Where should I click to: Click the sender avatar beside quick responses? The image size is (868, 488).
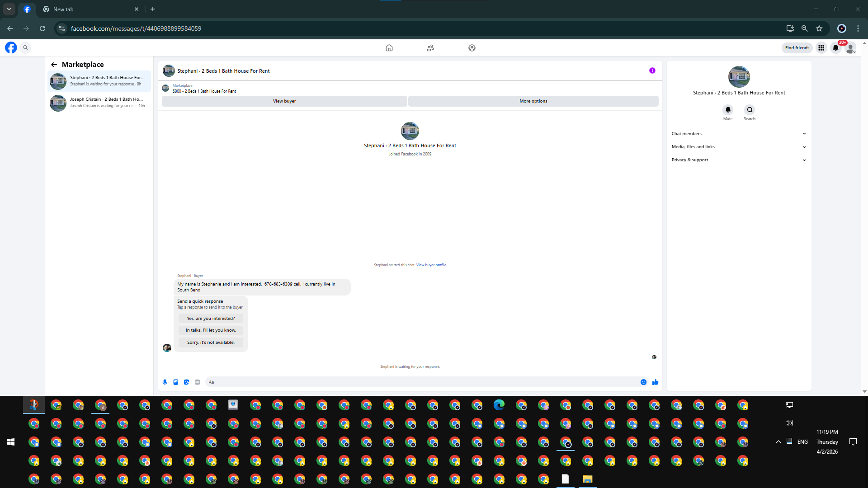167,347
